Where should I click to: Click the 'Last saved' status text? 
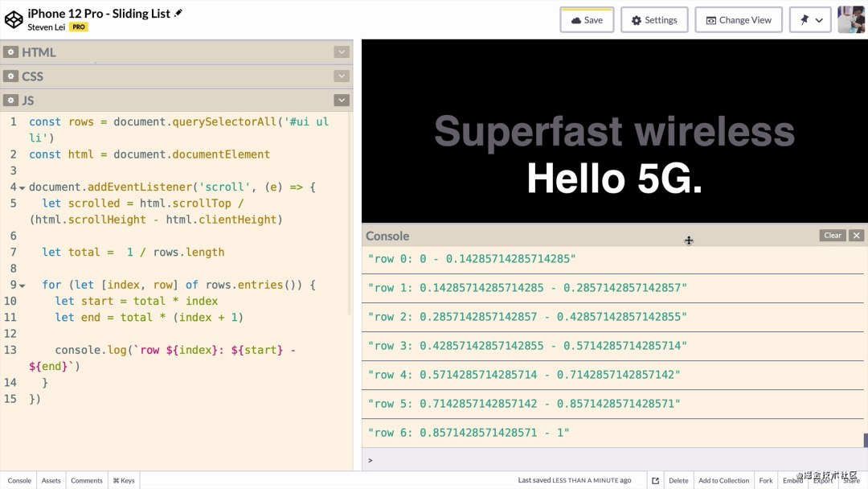(x=575, y=480)
